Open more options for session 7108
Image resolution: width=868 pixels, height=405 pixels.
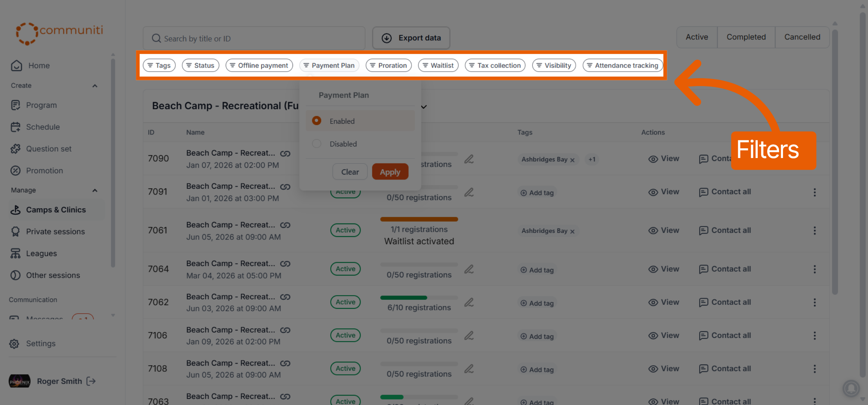pyautogui.click(x=814, y=369)
